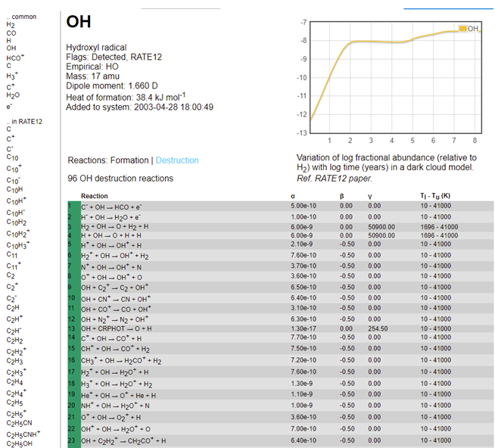The width and height of the screenshot is (495, 448).
Task: Click reaction 10: OH + CN+ → CN + OH+
Action: tap(116, 299)
